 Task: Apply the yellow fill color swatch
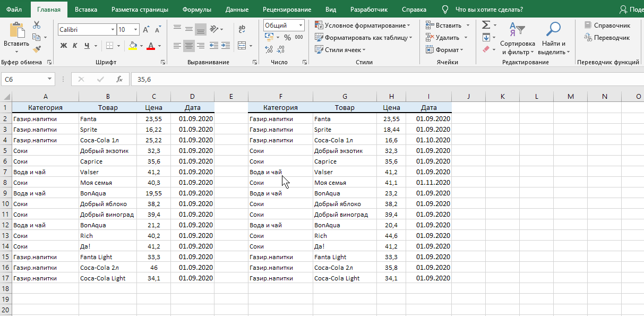[x=133, y=46]
